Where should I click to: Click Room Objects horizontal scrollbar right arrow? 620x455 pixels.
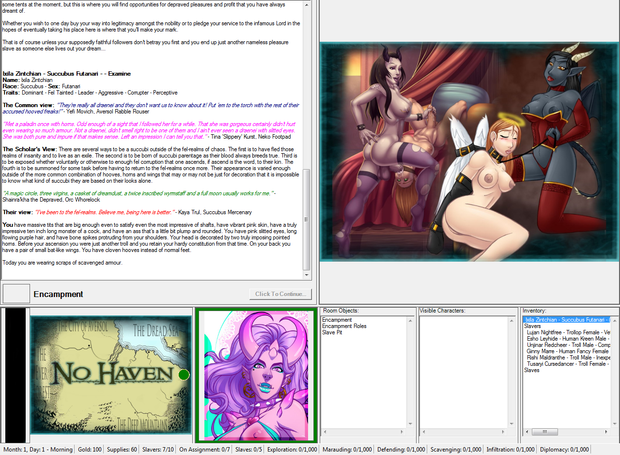(402, 432)
